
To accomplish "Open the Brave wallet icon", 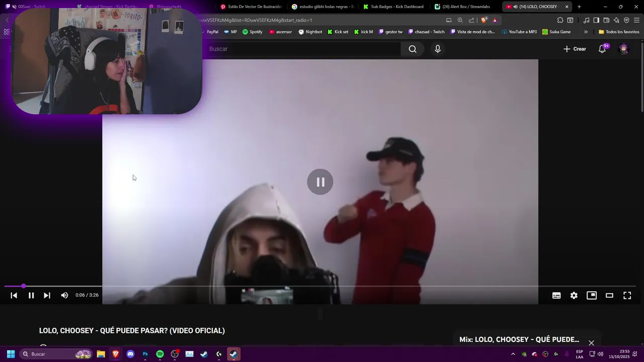I will [606, 20].
